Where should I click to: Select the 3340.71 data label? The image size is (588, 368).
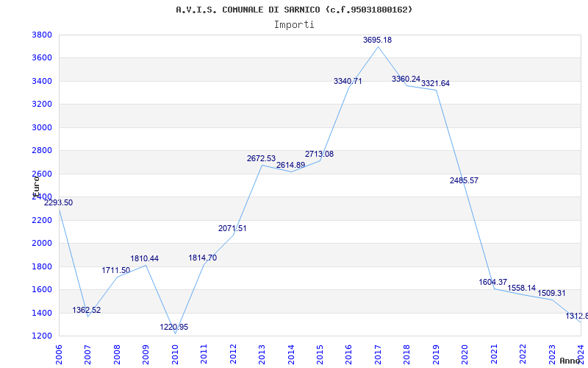[348, 81]
